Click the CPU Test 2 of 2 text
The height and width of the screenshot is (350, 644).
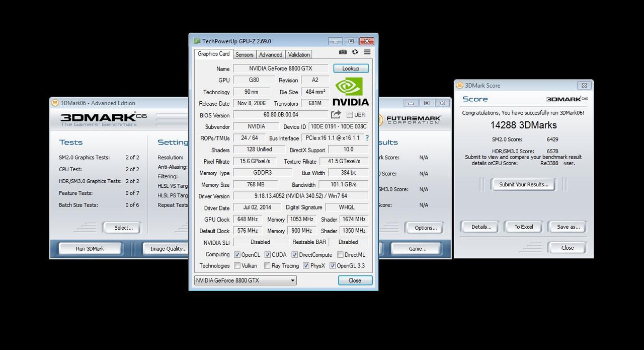coord(132,169)
